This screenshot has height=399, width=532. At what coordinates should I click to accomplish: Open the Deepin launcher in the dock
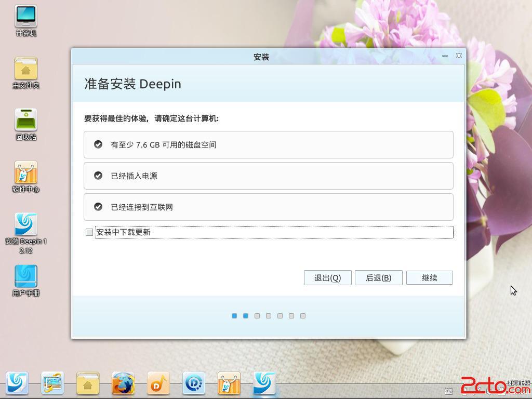17,383
